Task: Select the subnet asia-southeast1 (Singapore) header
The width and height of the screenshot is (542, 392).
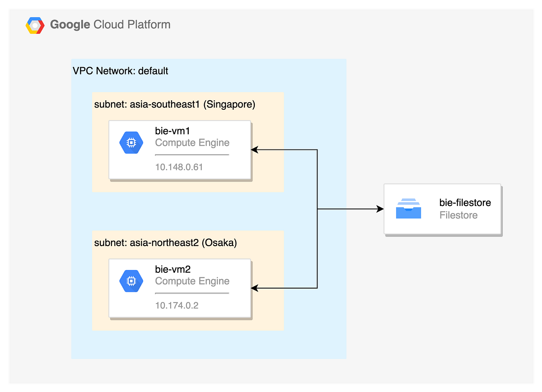Action: [174, 104]
